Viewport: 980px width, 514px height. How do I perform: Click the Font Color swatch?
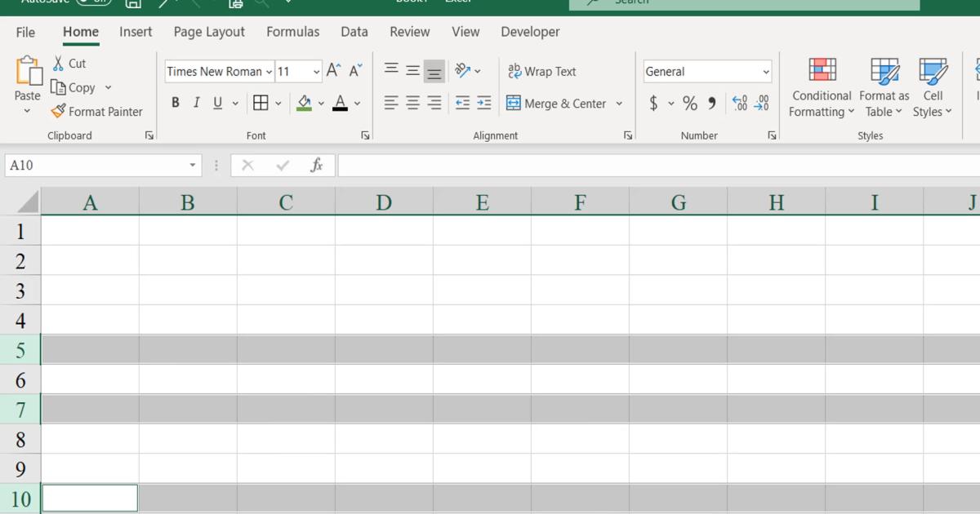coord(341,103)
